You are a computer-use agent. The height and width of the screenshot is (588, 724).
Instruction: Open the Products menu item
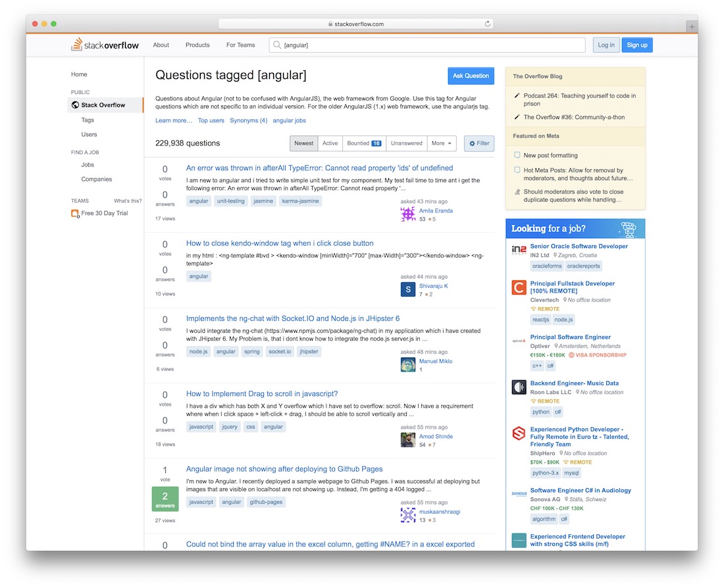tap(197, 45)
